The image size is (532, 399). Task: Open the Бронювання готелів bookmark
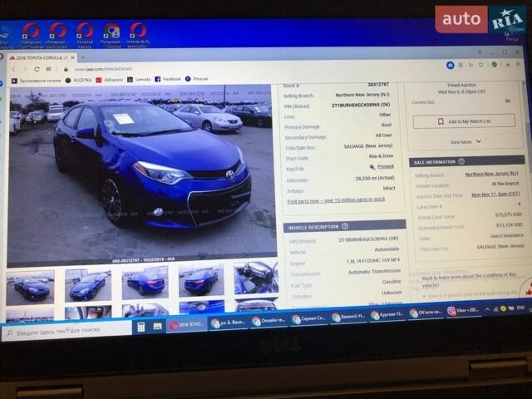pyautogui.click(x=37, y=81)
